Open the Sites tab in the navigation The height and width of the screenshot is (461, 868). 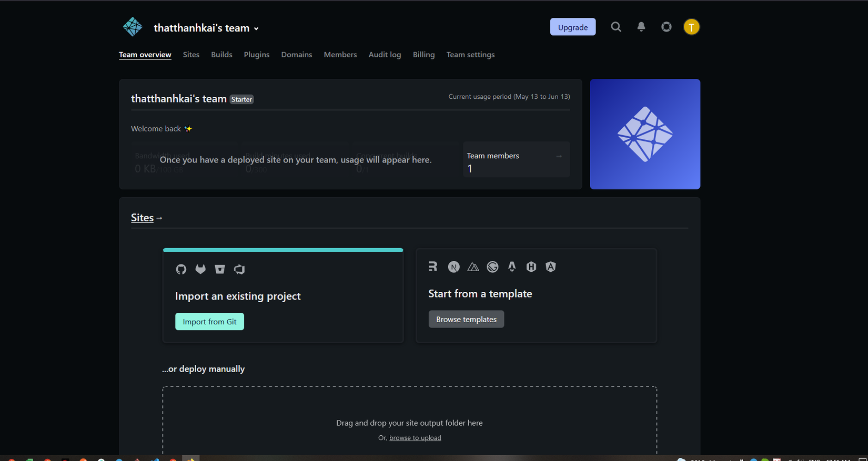191,55
